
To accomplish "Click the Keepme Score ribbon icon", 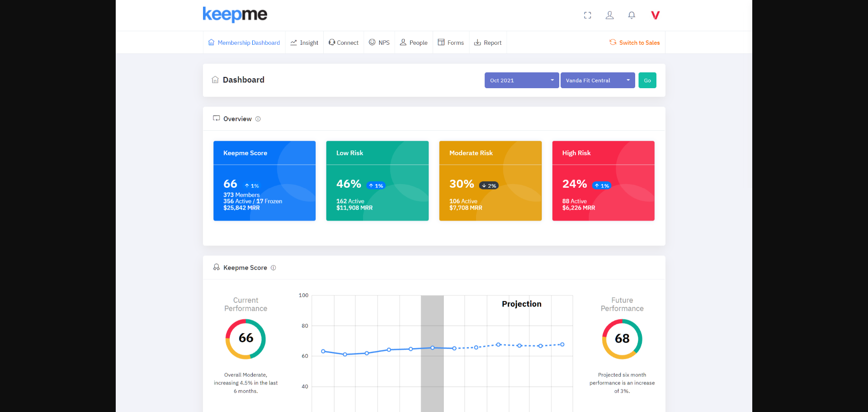I will coord(217,267).
